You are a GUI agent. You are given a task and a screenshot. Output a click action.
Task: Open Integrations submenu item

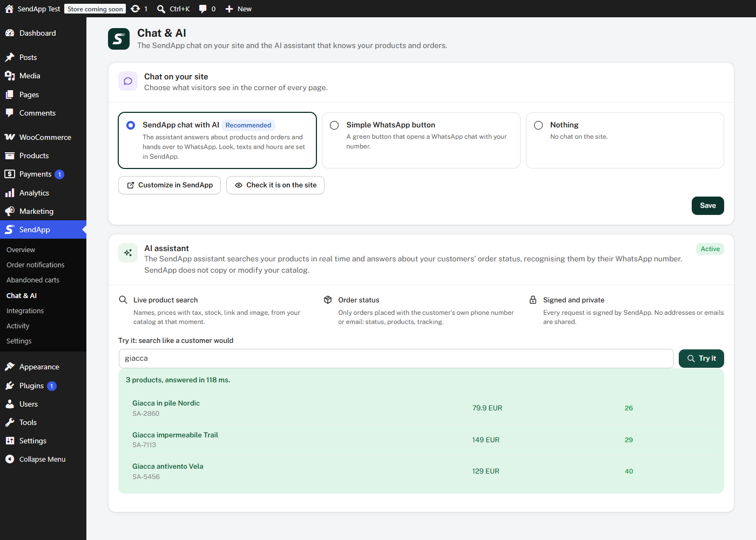[x=25, y=310]
